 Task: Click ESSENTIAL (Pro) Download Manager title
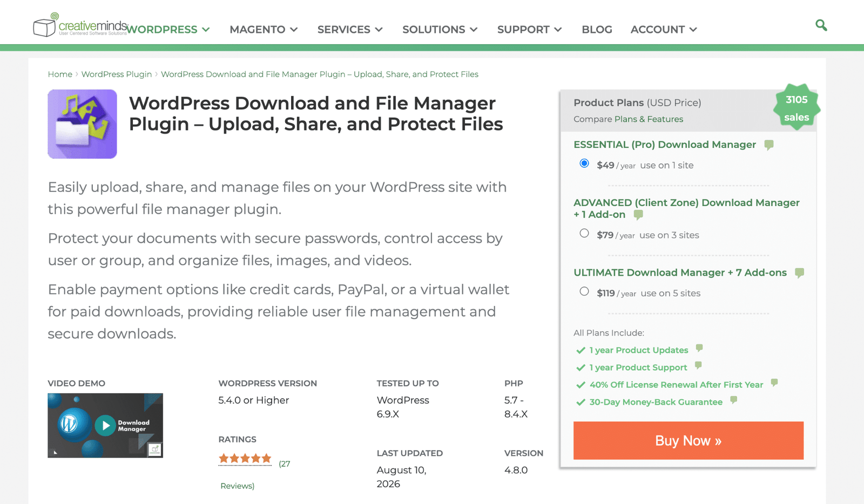coord(665,145)
